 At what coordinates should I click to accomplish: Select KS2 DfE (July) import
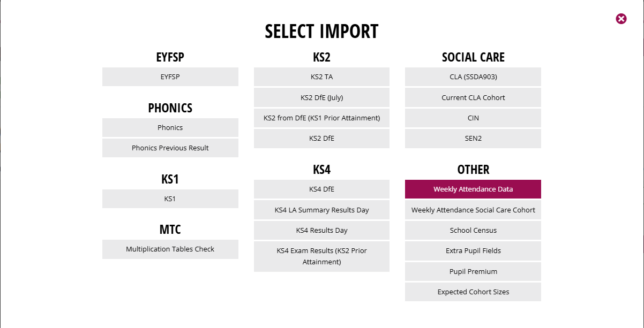(x=321, y=97)
